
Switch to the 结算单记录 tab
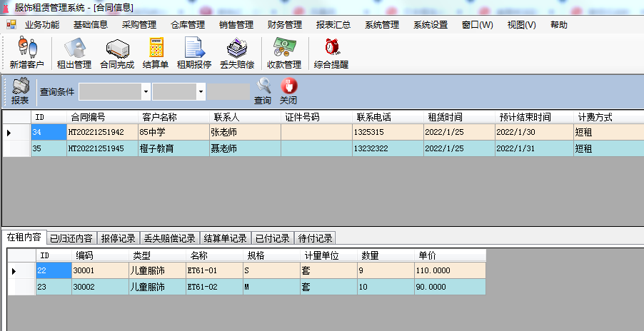(225, 238)
